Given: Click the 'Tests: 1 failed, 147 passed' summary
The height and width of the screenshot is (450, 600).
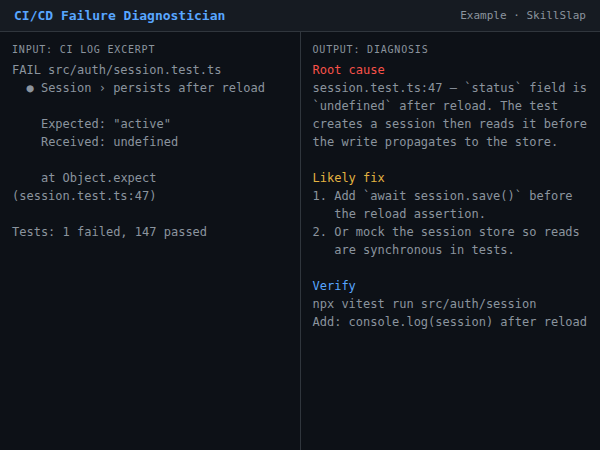Looking at the screenshot, I should [x=109, y=232].
